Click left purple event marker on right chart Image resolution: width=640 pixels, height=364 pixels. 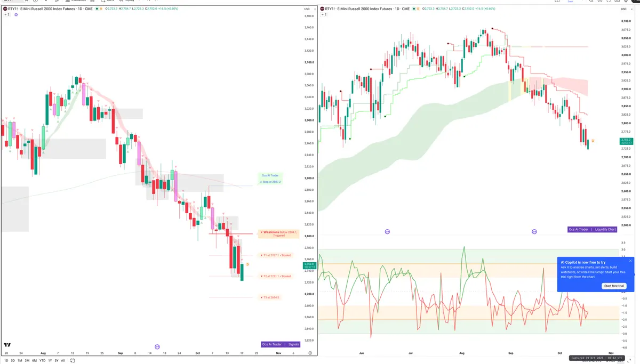388,232
